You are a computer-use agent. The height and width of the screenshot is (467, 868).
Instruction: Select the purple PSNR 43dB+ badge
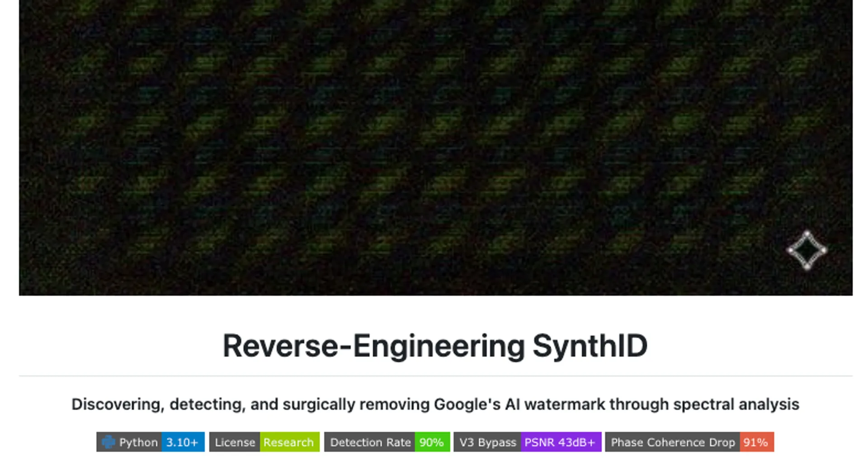560,442
